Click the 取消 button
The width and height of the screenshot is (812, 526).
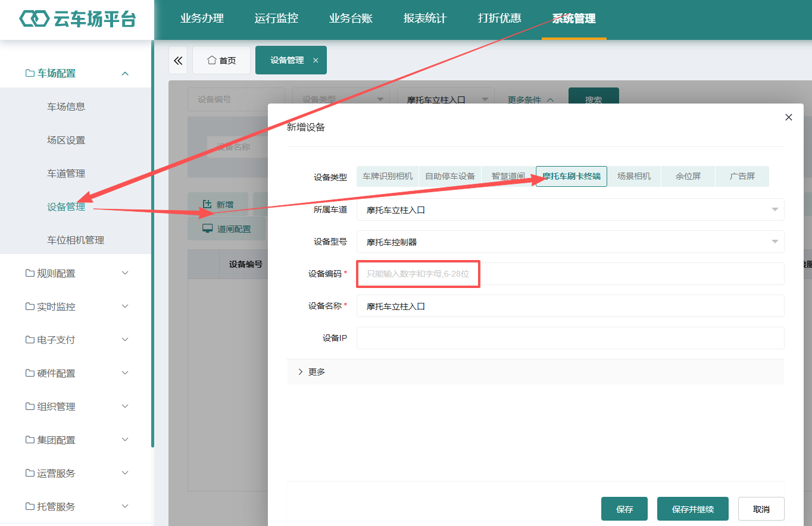[x=761, y=509]
